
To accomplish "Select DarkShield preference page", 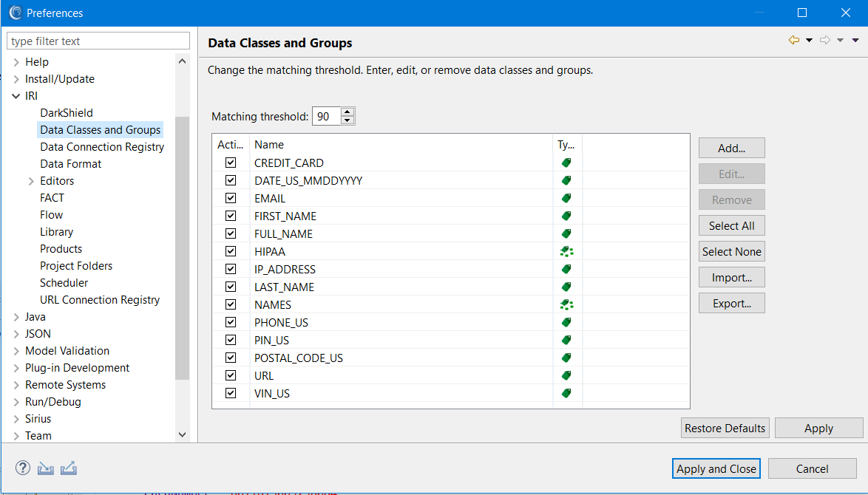I will [67, 113].
